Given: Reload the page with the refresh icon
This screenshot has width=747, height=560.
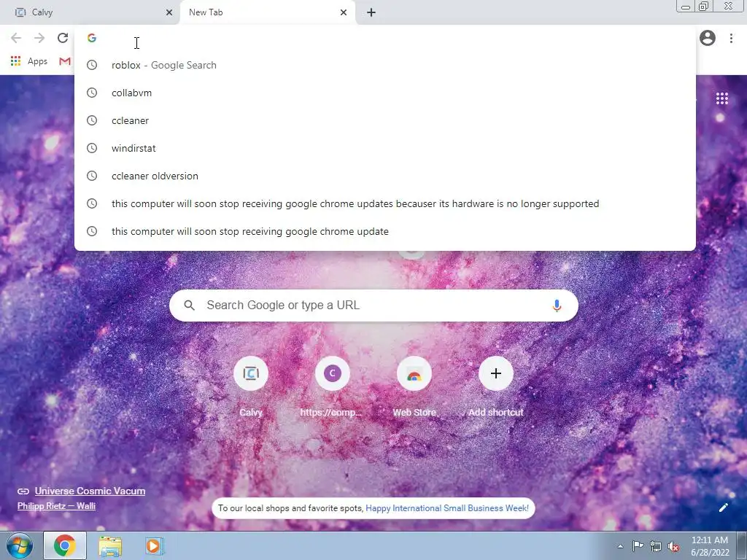Looking at the screenshot, I should (x=63, y=38).
